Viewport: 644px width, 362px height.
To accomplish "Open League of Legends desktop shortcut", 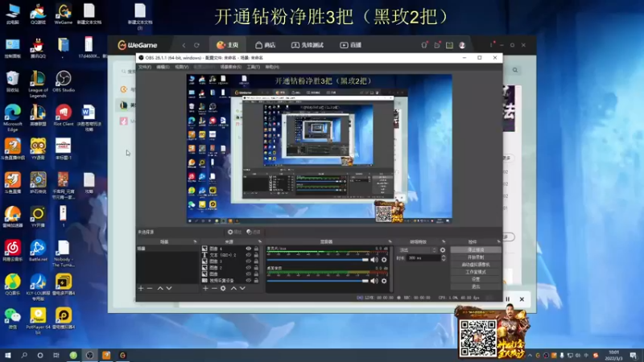I will pyautogui.click(x=38, y=84).
